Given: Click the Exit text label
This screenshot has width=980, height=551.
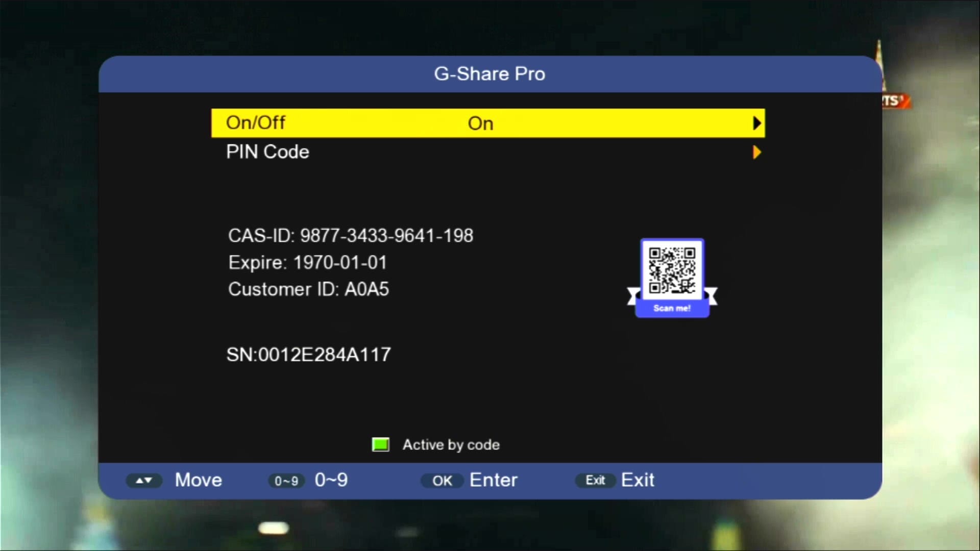Looking at the screenshot, I should 638,480.
